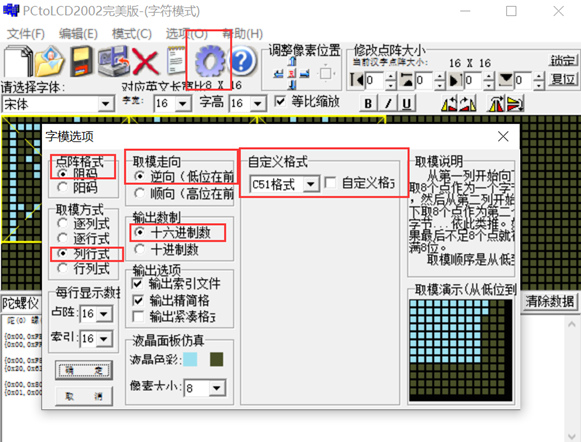Open the 编辑(E) menu
Viewport: 581px width, 442px height.
78,34
